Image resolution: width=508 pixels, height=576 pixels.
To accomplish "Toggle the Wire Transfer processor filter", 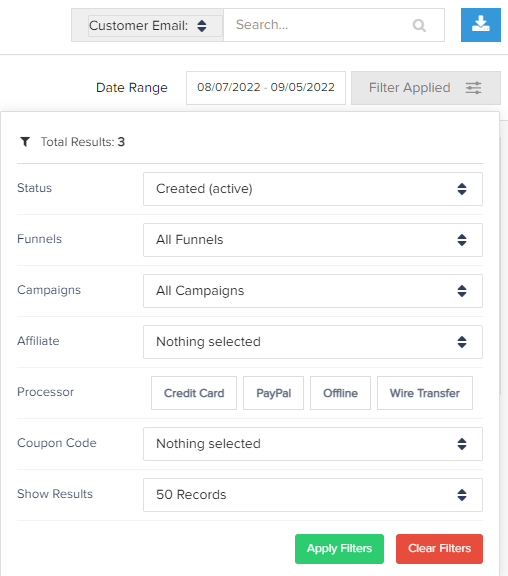I will tap(425, 393).
